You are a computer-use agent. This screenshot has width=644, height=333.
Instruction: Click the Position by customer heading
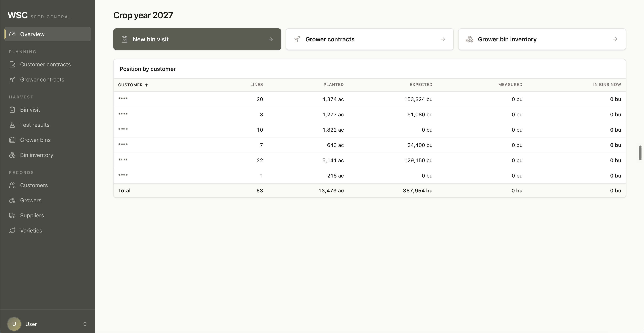[x=148, y=69]
